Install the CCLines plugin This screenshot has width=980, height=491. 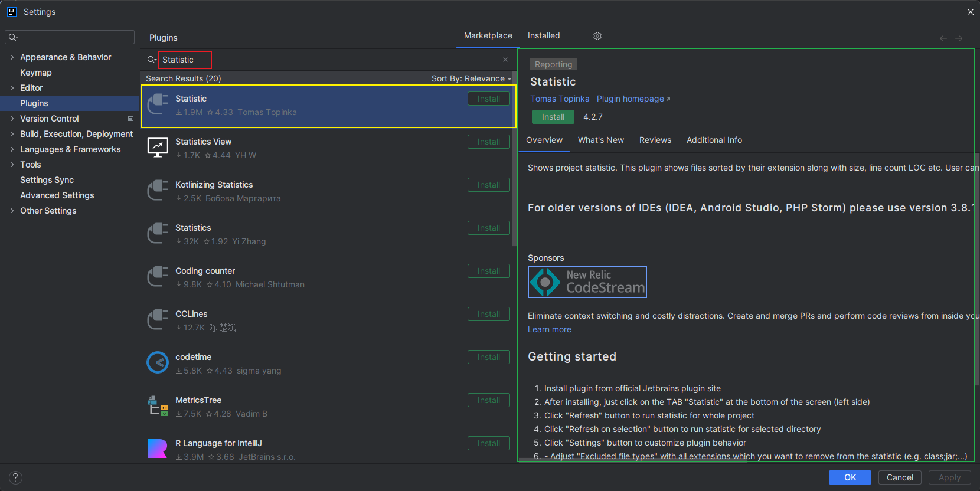pyautogui.click(x=489, y=314)
